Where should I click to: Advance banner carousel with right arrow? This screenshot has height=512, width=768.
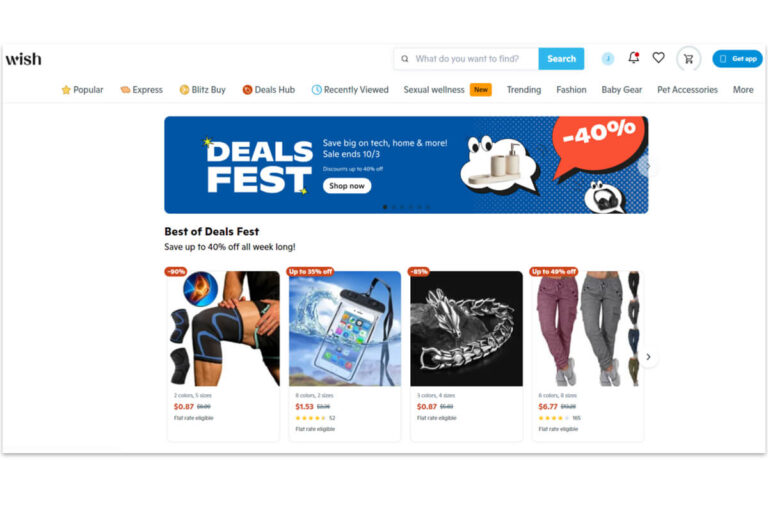pos(647,167)
